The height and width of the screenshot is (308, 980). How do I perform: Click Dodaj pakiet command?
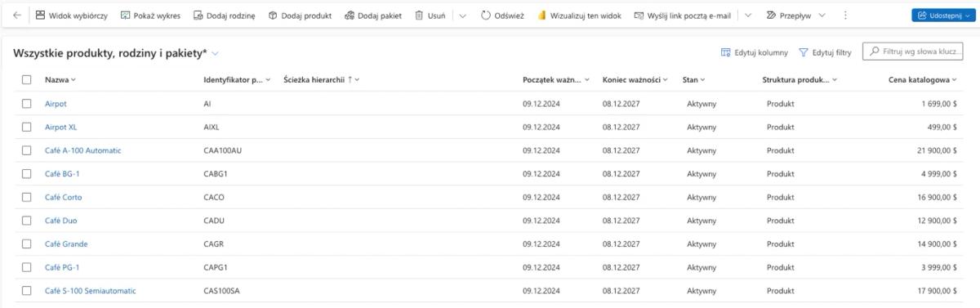372,16
